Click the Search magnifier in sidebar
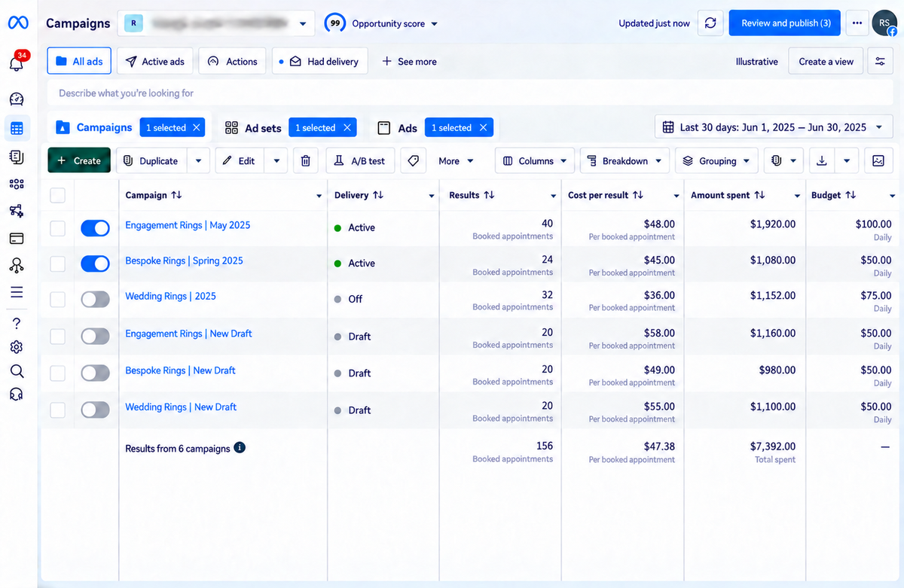904x588 pixels. (17, 371)
